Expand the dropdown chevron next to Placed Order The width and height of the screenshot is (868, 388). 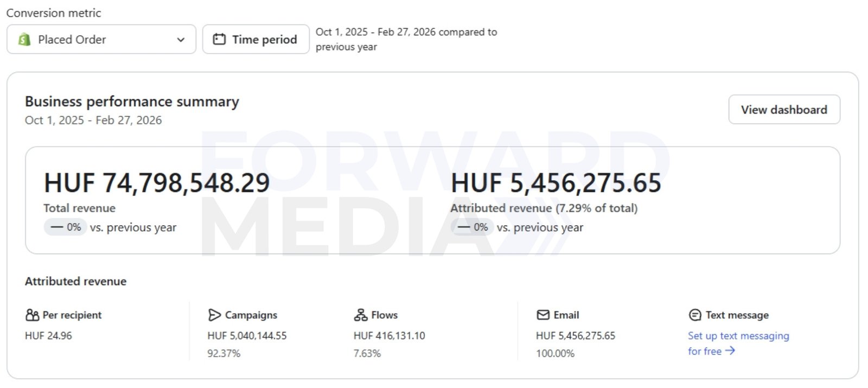[181, 40]
